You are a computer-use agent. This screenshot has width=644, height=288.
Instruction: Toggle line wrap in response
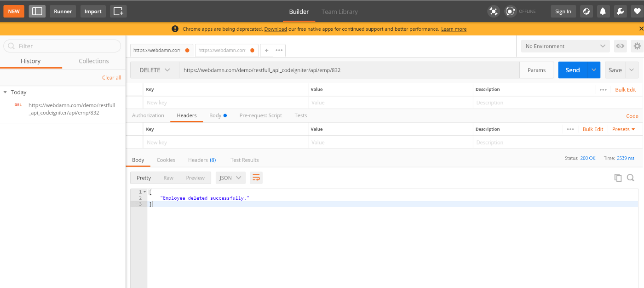(256, 178)
